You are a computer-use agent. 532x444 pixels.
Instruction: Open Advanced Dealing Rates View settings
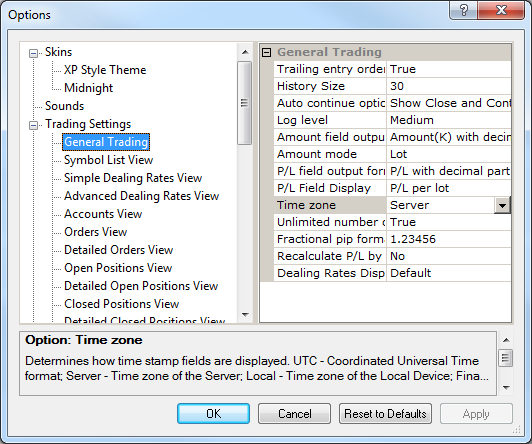click(x=141, y=196)
